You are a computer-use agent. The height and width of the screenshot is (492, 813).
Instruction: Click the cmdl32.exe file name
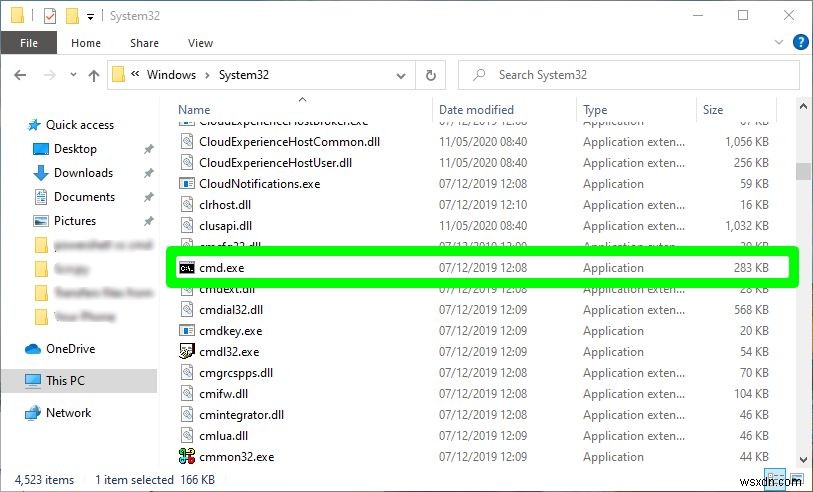coord(229,352)
